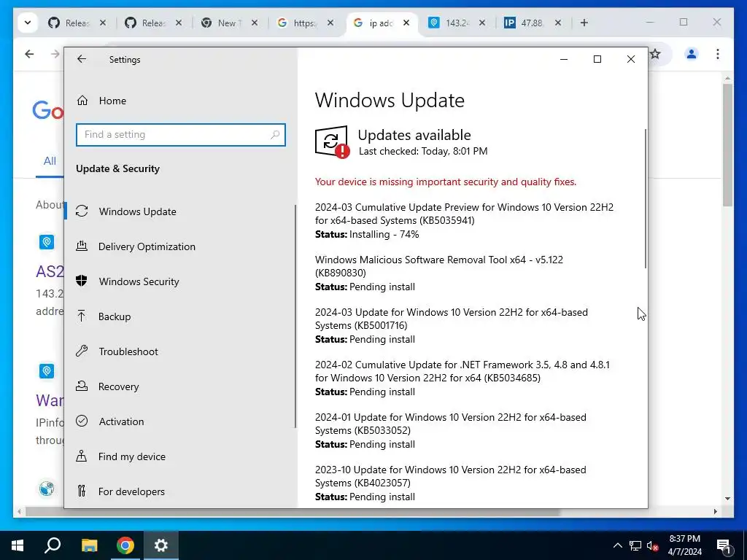Click the network icon in system tray

coord(635,545)
